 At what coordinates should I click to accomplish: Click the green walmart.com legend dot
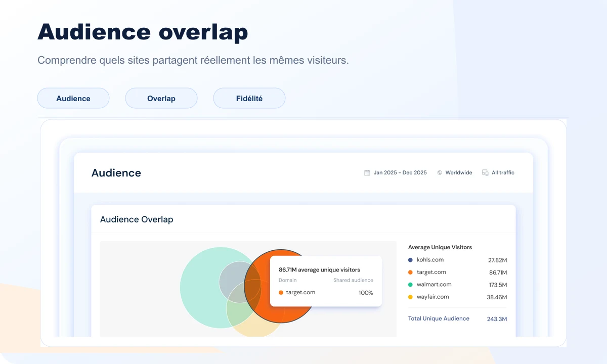pos(410,285)
